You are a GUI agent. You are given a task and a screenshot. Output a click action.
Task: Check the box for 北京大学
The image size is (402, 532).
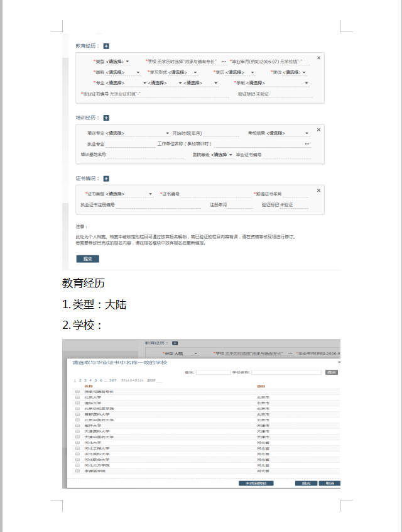coord(77,397)
